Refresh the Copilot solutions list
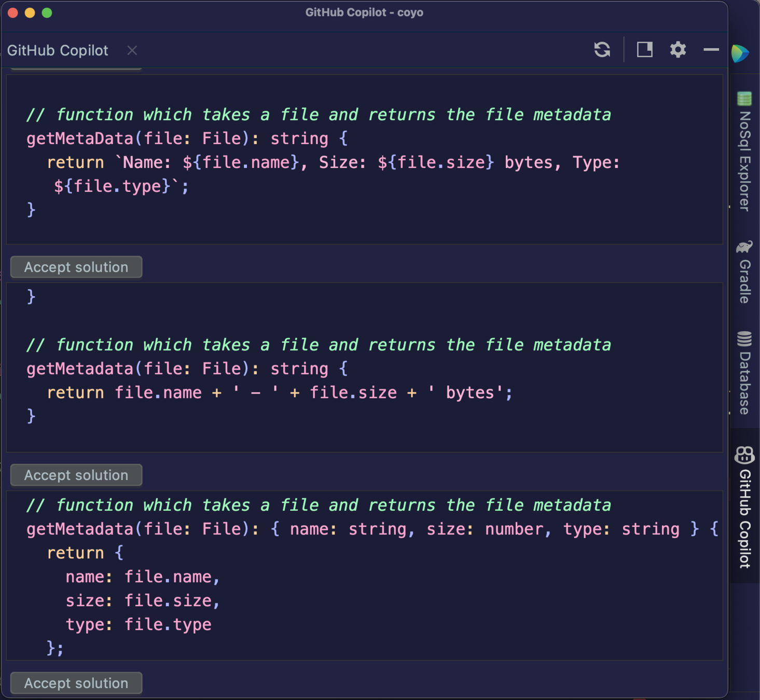 [x=602, y=50]
